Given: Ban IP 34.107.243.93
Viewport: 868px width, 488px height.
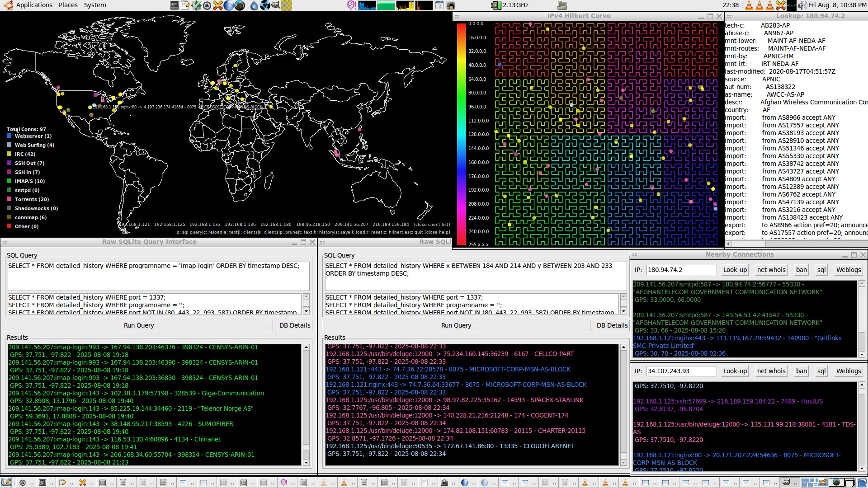Looking at the screenshot, I should [802, 371].
